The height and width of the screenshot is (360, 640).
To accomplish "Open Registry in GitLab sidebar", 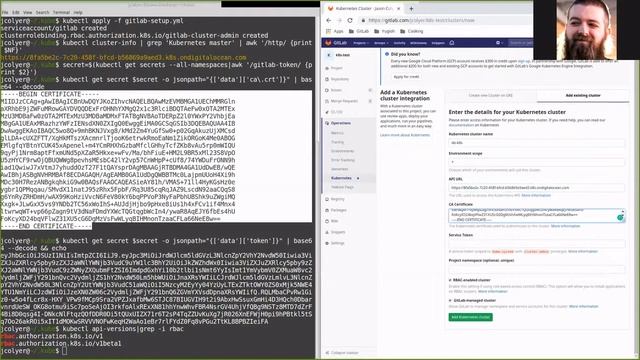I will (x=335, y=199).
